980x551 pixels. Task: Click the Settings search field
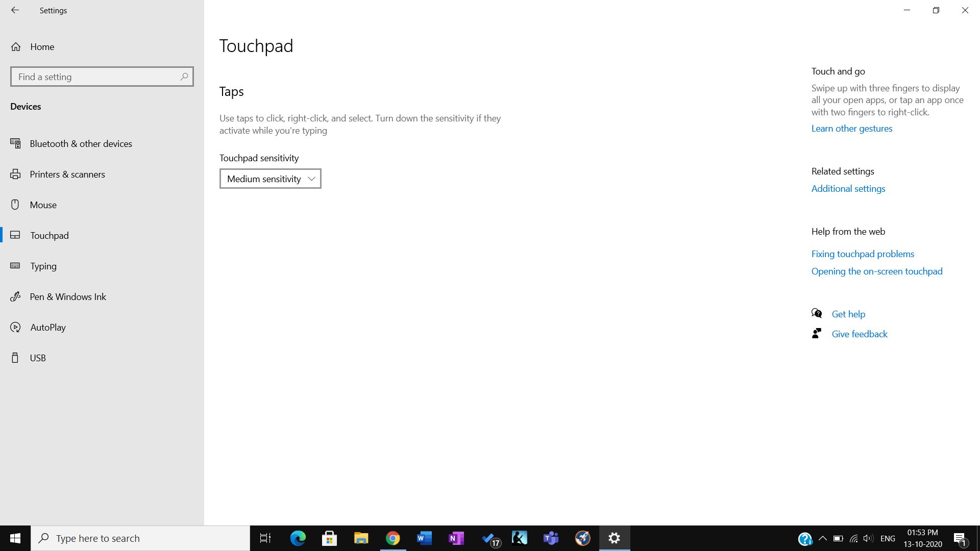pos(102,77)
